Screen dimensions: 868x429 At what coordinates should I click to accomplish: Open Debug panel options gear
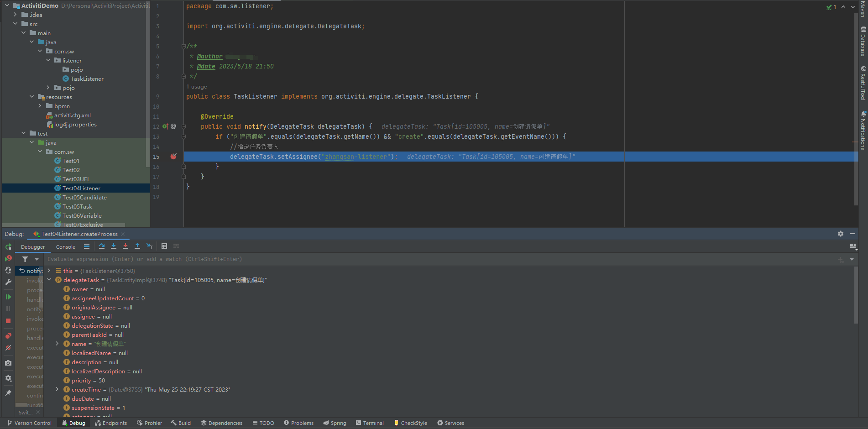point(841,234)
